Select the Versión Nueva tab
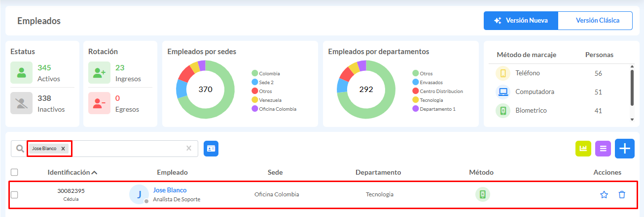644x217 pixels. (x=521, y=21)
